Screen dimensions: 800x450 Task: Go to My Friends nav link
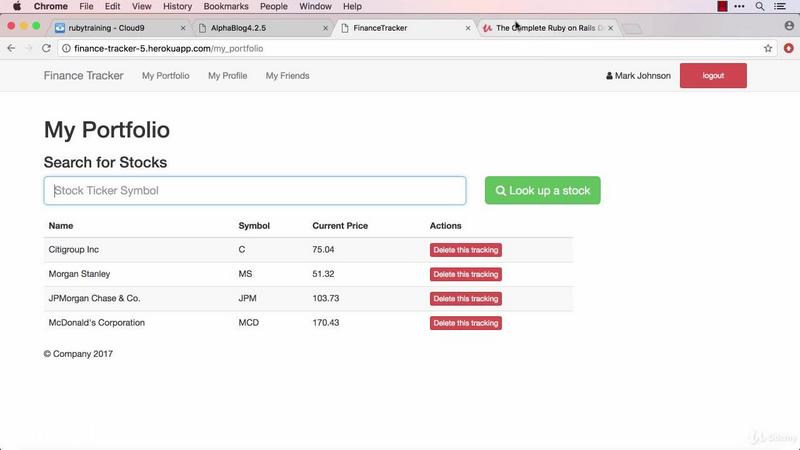pyautogui.click(x=287, y=76)
